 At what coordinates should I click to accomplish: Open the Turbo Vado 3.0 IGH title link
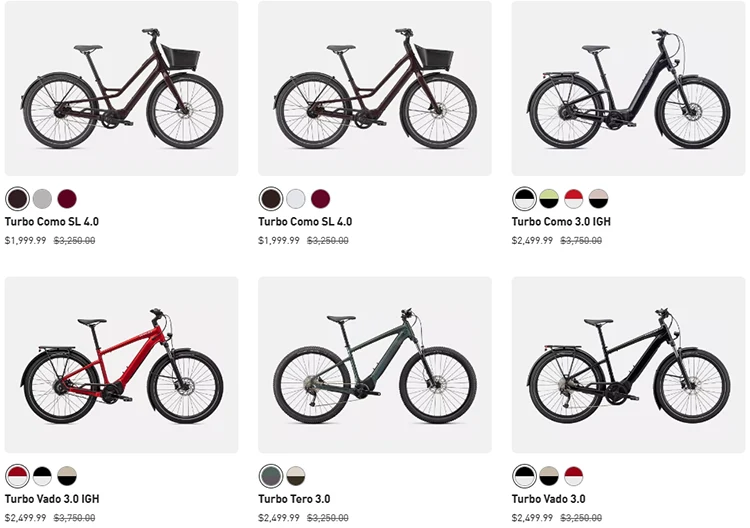tap(52, 499)
